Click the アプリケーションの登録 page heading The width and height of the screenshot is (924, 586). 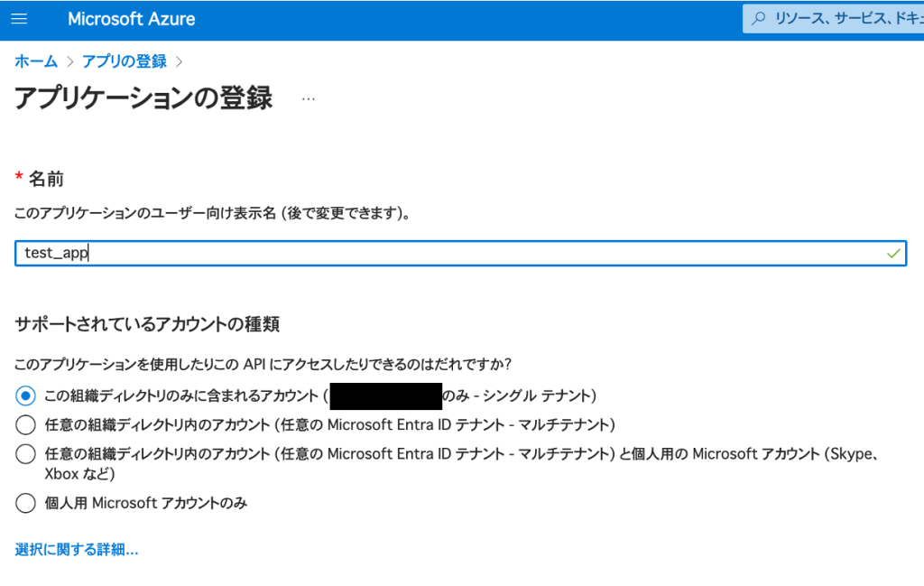click(x=143, y=98)
